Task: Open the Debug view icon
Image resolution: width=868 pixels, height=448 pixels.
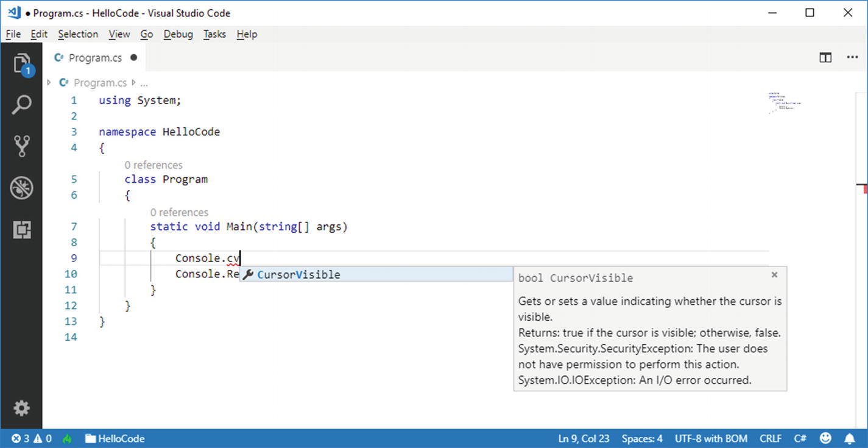Action: point(21,188)
